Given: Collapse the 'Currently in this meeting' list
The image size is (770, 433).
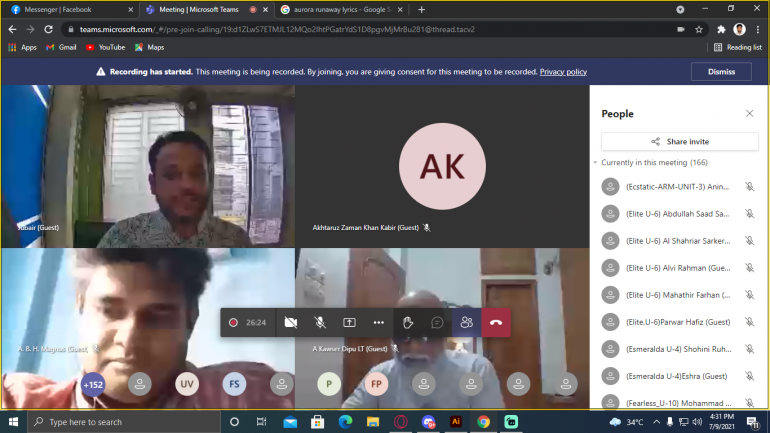Looking at the screenshot, I should click(x=596, y=162).
